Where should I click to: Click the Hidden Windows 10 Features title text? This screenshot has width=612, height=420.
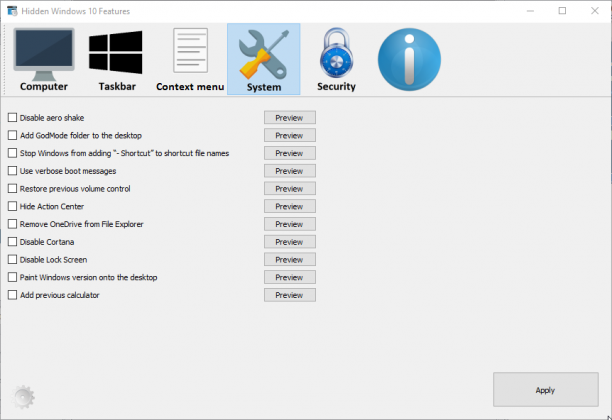76,11
